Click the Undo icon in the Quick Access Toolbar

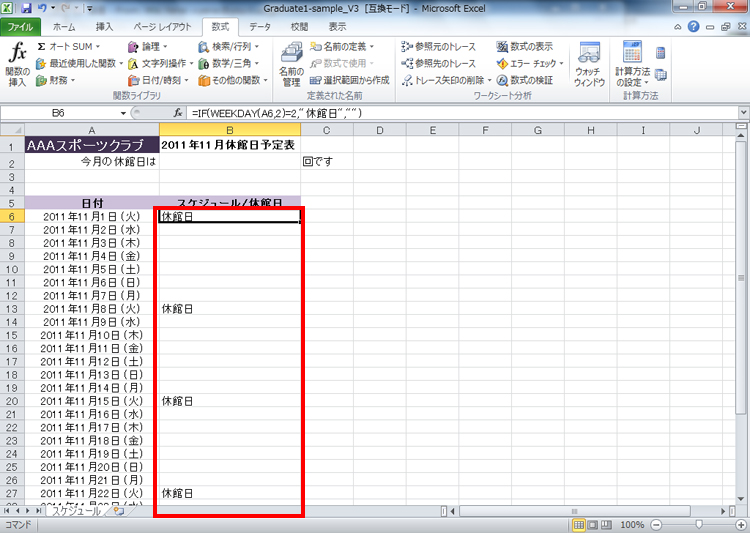pyautogui.click(x=42, y=8)
